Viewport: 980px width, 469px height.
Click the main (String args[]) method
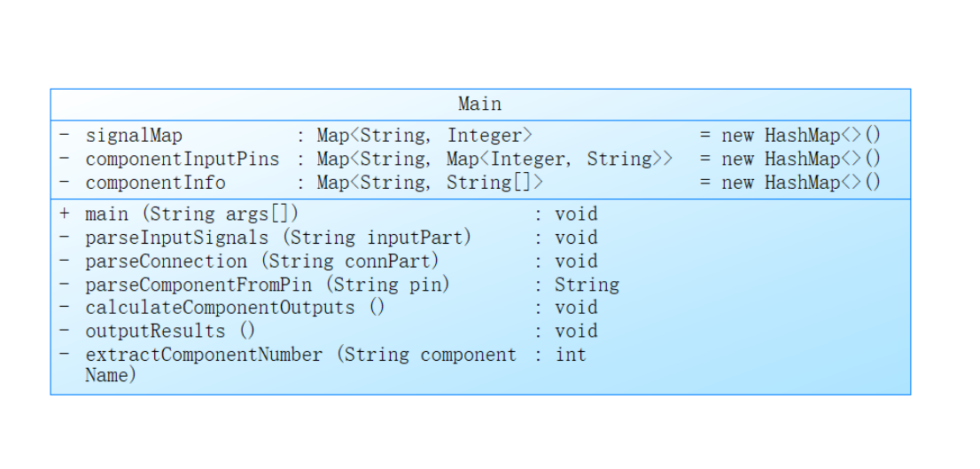click(x=191, y=215)
